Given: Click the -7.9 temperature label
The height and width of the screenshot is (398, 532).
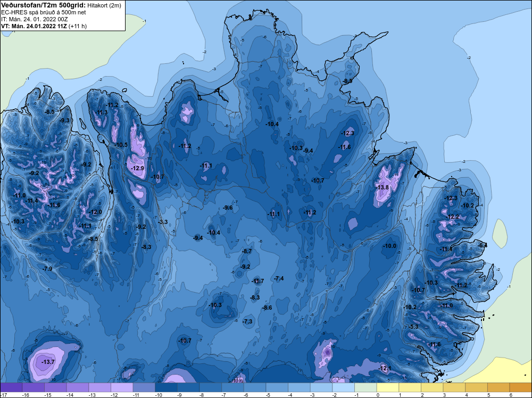Looking at the screenshot, I should point(47,269).
